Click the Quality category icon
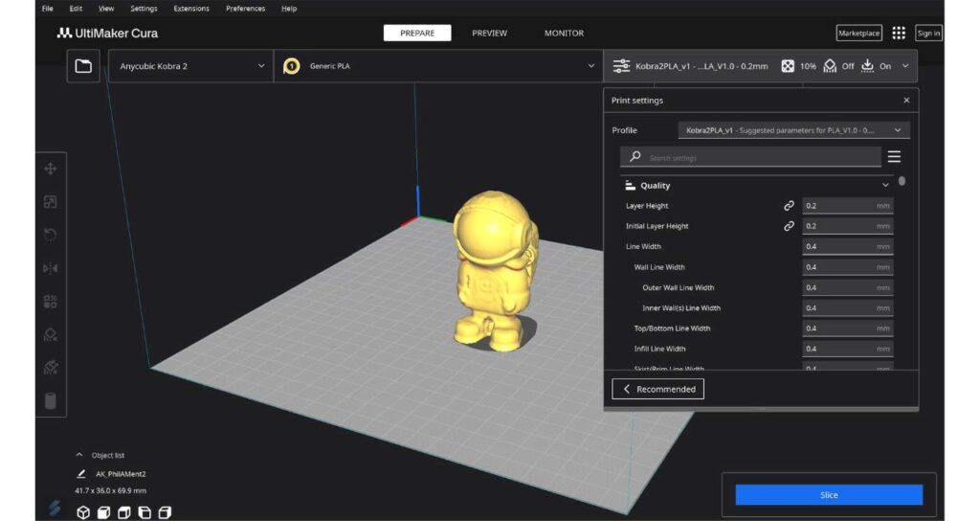Image resolution: width=980 pixels, height=521 pixels. tap(630, 186)
